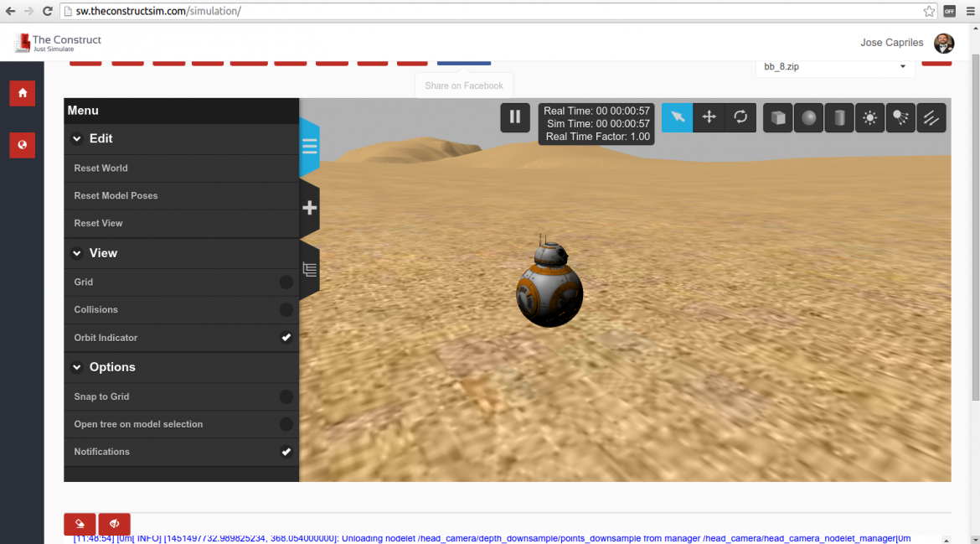
Task: Open the main menu side tab
Action: coord(309,147)
